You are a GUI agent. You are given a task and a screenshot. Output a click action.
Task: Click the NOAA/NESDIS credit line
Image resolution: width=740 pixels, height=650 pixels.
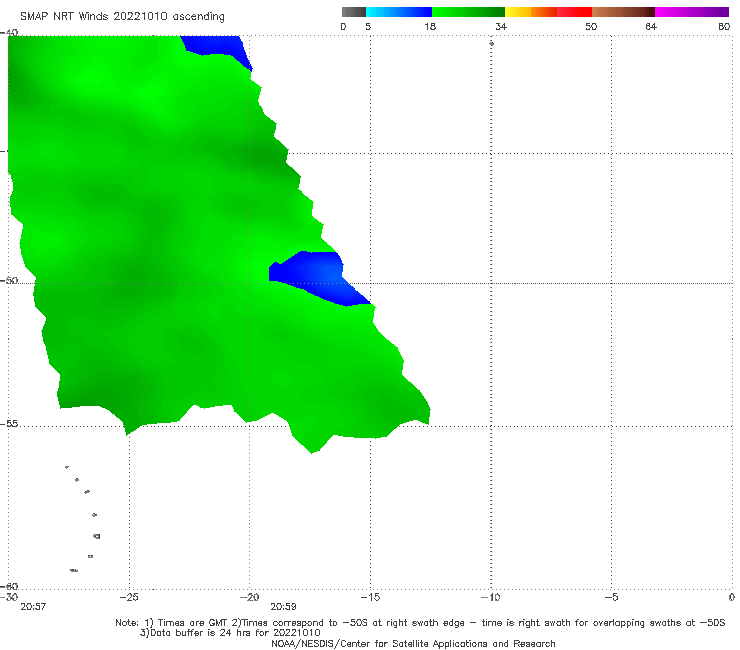pyautogui.click(x=413, y=643)
